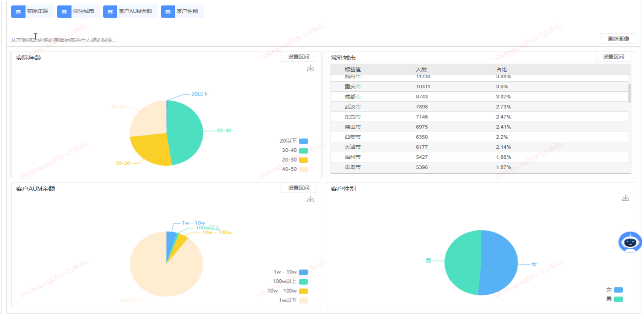Toggle 1w - 10w legend swatch

coord(303,272)
